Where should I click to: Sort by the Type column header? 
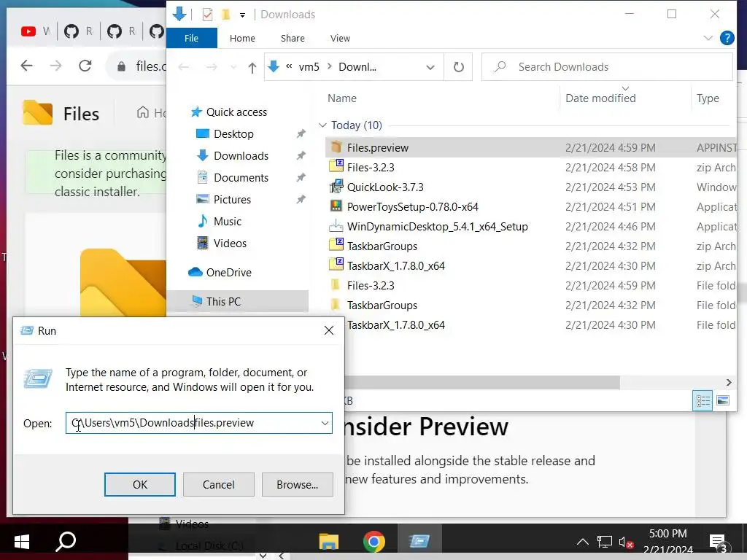tap(708, 98)
